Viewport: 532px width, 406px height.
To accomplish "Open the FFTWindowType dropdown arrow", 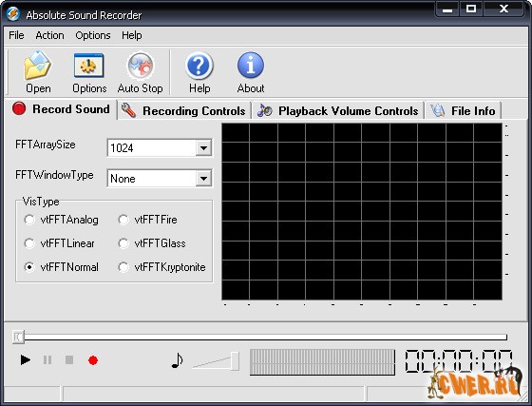I will 203,178.
